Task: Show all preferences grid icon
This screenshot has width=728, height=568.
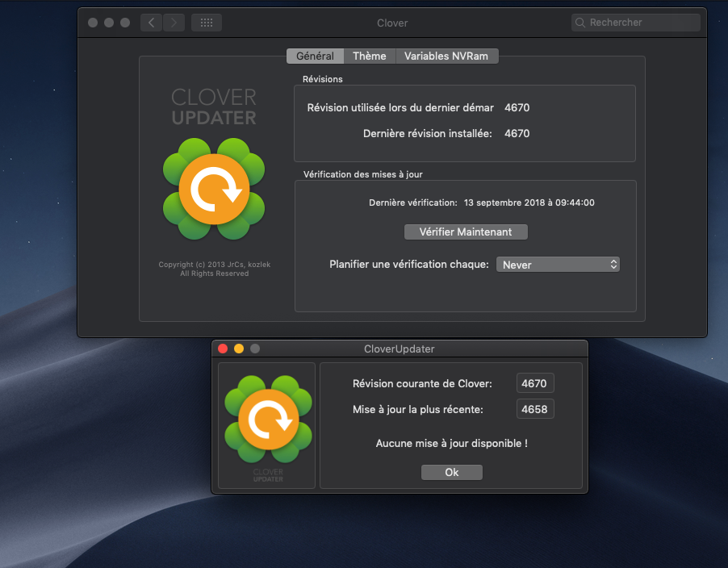Action: tap(207, 23)
